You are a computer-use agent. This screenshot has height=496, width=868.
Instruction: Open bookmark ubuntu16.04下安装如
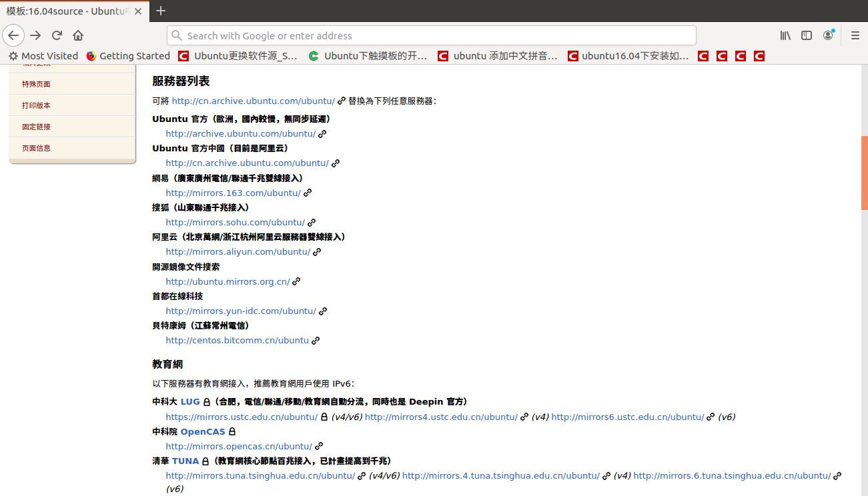point(628,56)
